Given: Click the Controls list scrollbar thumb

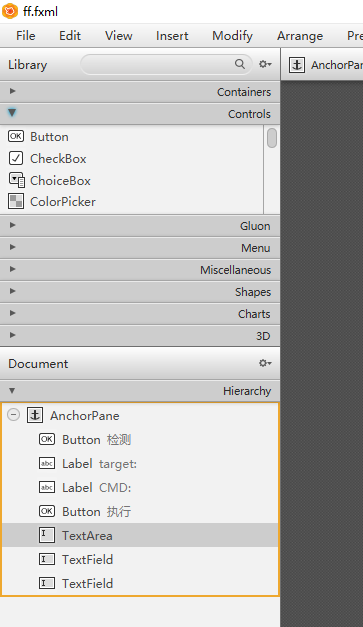Looking at the screenshot, I should (272, 138).
